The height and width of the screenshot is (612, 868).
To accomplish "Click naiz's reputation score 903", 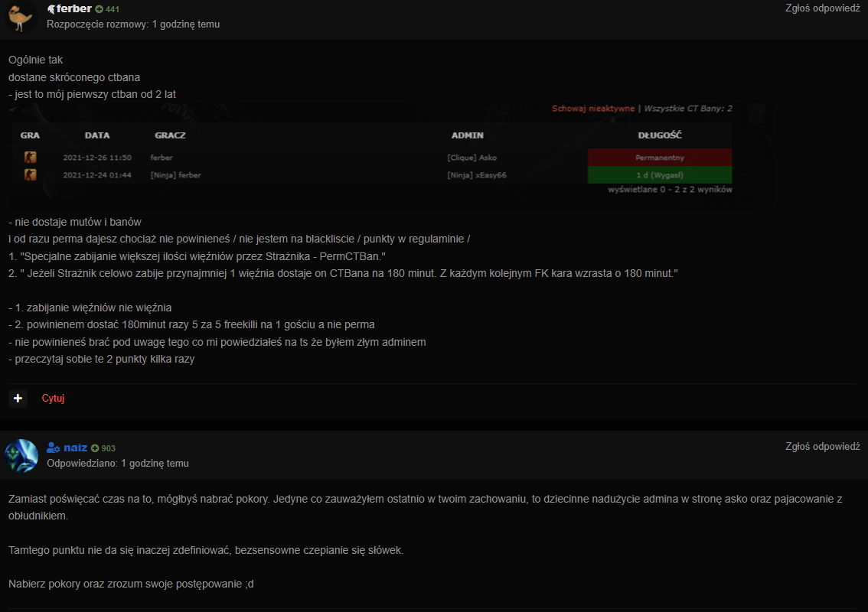I will pos(109,448).
